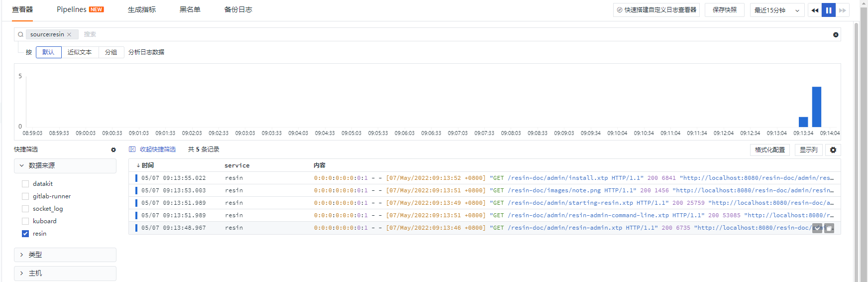Open the 黑名单 tab
Screen dimensions: 868x282
click(190, 9)
